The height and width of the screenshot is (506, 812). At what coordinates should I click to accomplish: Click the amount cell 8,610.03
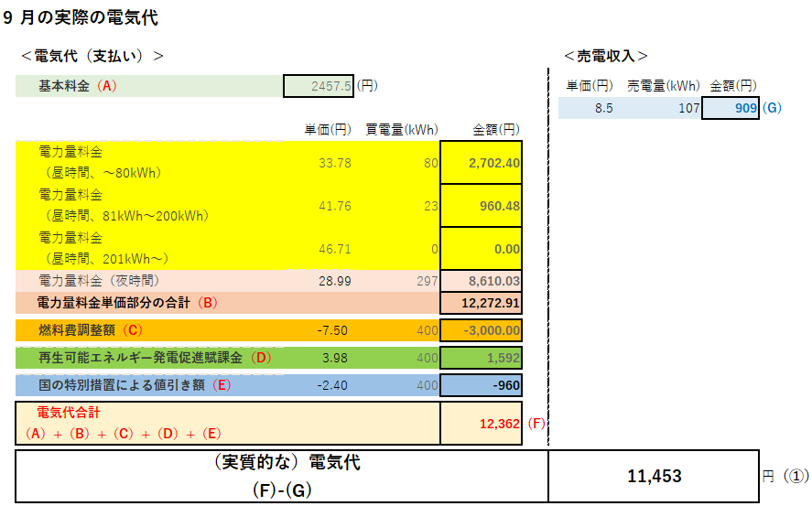point(482,281)
